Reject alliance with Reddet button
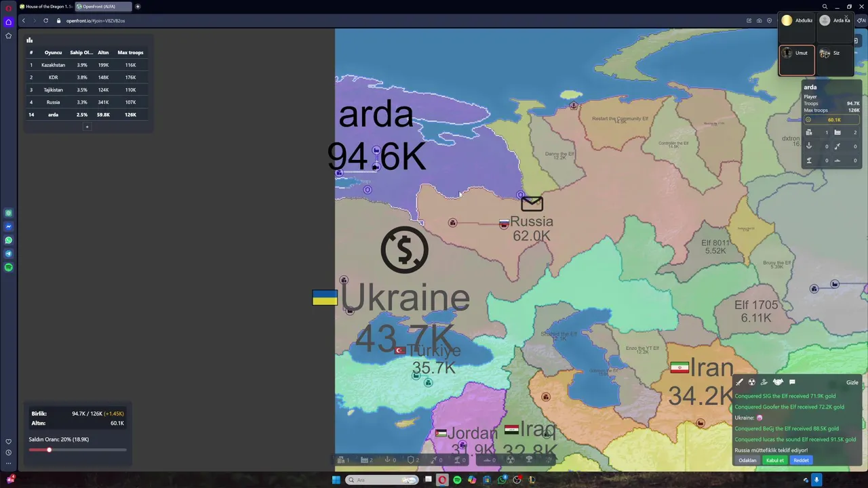868x488 pixels. (x=801, y=460)
